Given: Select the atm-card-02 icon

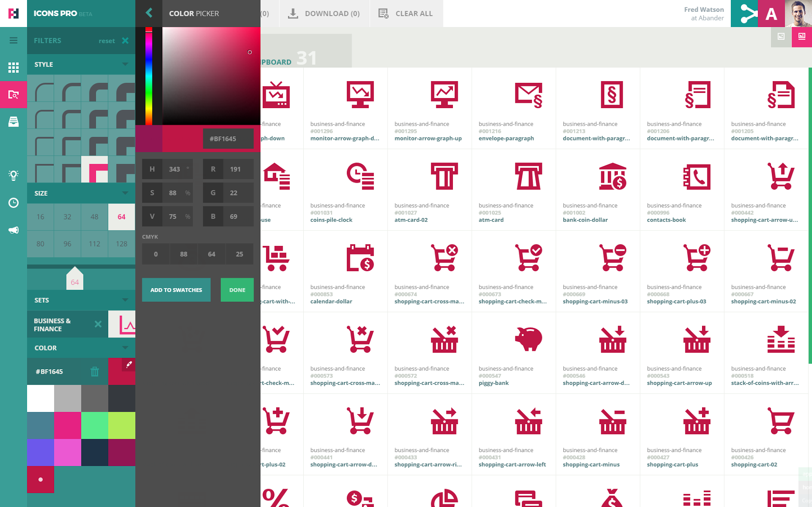Looking at the screenshot, I should (444, 176).
